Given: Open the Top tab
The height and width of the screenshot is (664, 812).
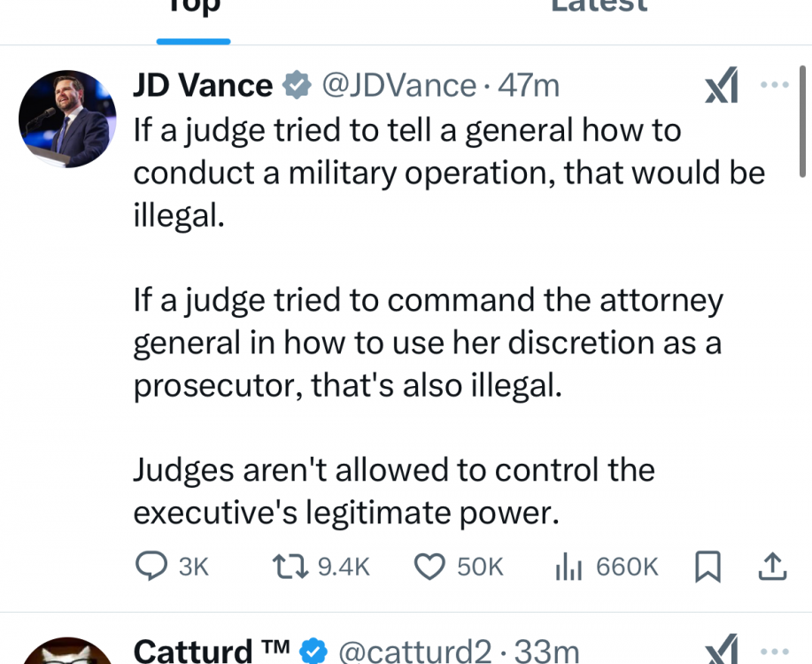Looking at the screenshot, I should pyautogui.click(x=193, y=9).
